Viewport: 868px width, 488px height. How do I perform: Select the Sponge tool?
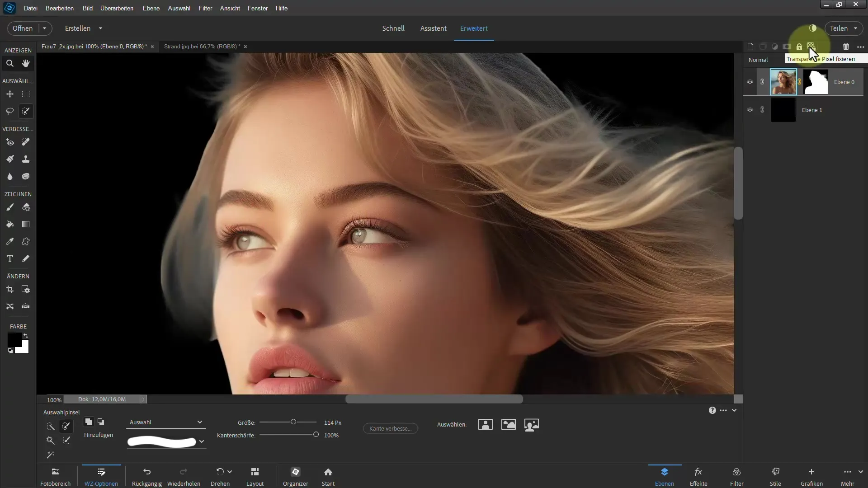(x=26, y=176)
